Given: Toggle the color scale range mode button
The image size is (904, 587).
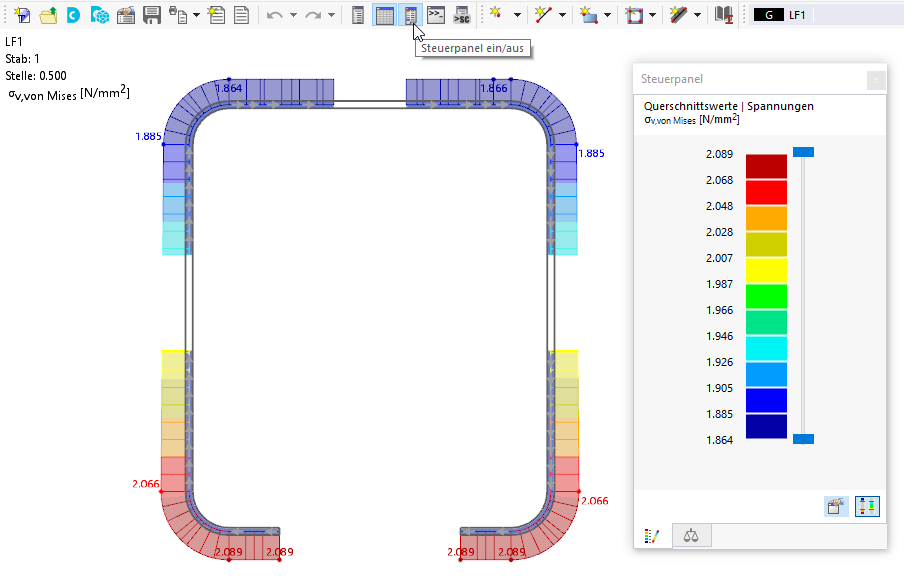Looking at the screenshot, I should (867, 506).
